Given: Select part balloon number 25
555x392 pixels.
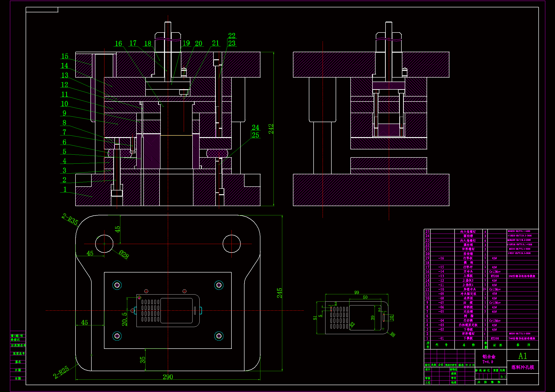Looking at the screenshot, I should click(x=255, y=135).
